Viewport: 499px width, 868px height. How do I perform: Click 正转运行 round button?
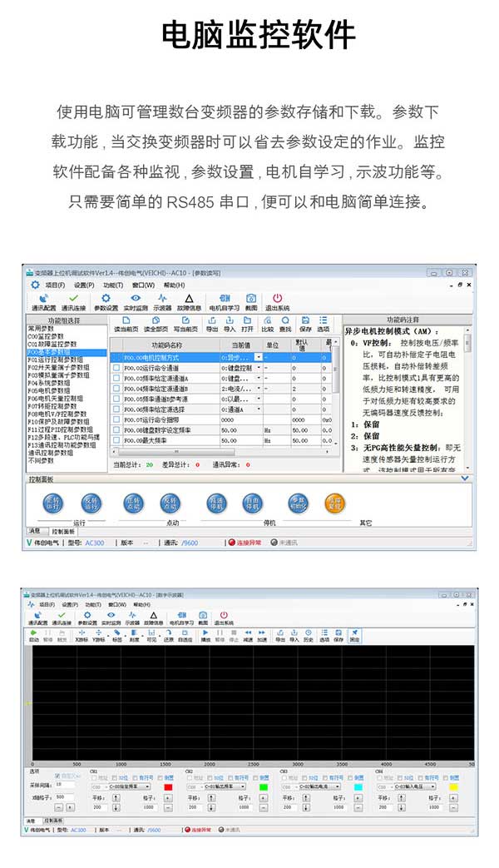52,503
